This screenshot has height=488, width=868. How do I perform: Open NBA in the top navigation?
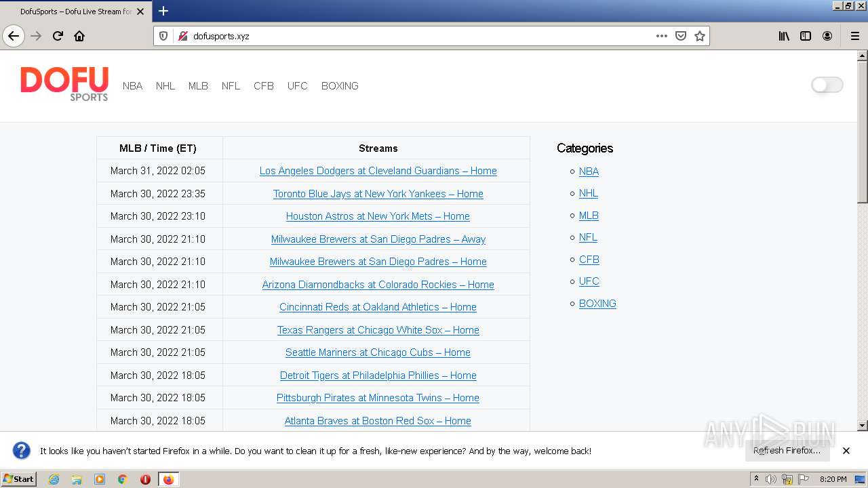coord(132,86)
